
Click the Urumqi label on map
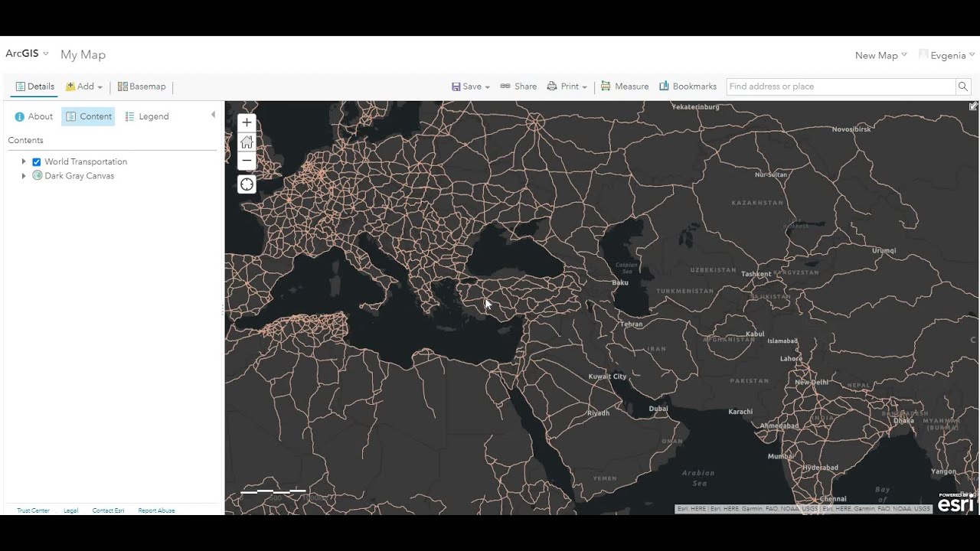(884, 250)
